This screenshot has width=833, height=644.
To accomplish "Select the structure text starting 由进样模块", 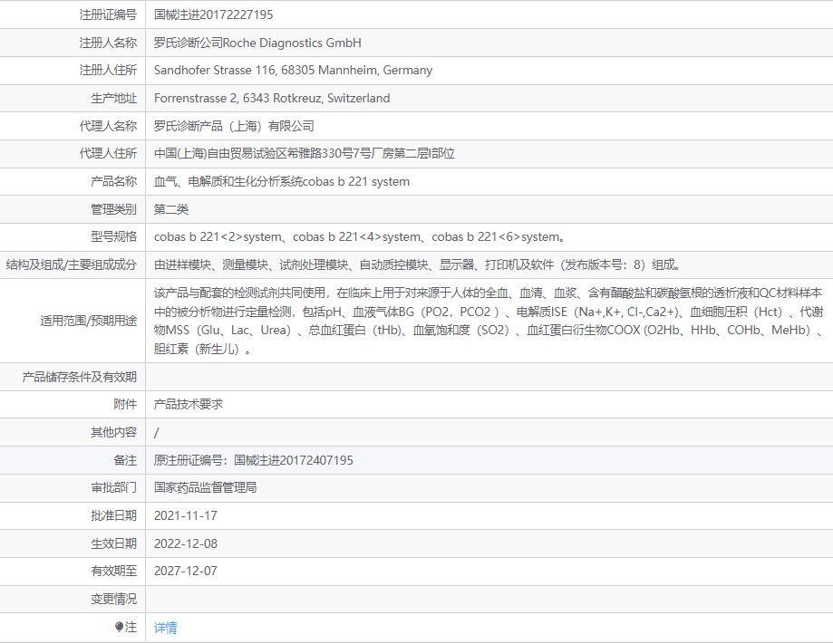I will 417,264.
